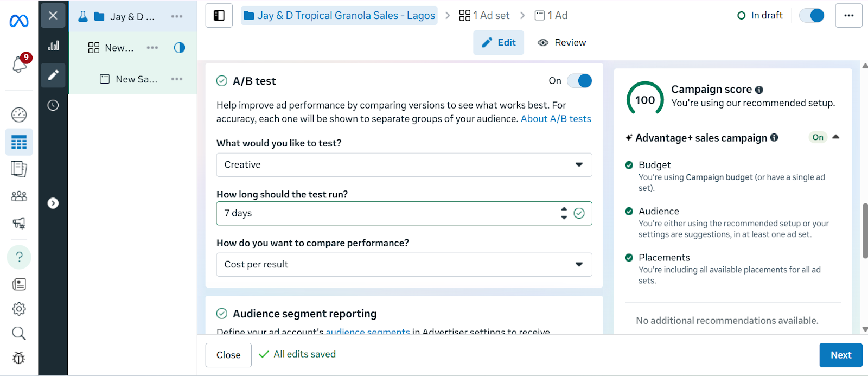Click Advantage+ On status badge
Screen dimensions: 868x376
pyautogui.click(x=818, y=137)
